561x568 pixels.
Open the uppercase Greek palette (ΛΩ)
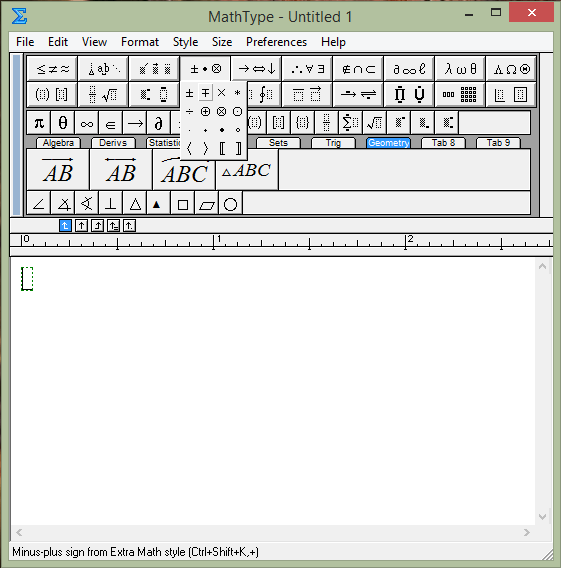(x=511, y=68)
